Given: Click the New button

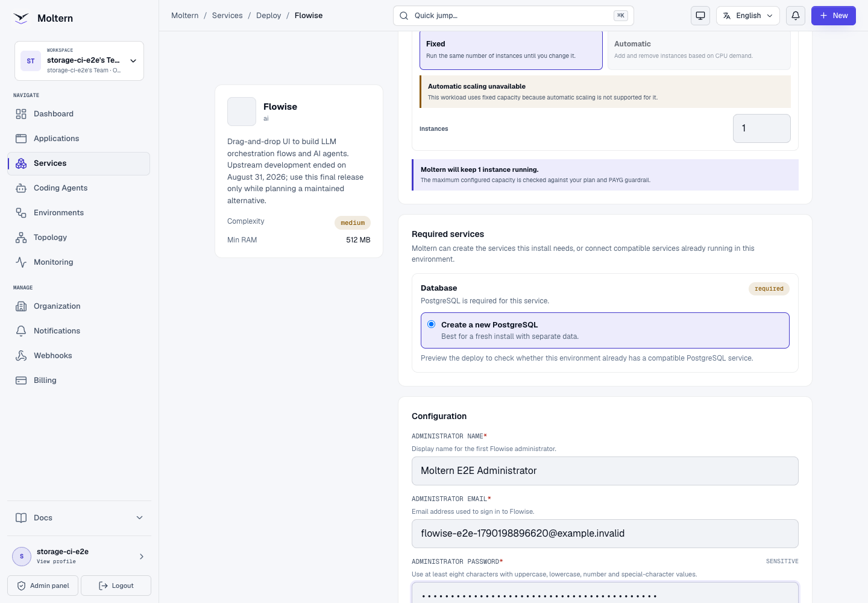Looking at the screenshot, I should point(834,16).
